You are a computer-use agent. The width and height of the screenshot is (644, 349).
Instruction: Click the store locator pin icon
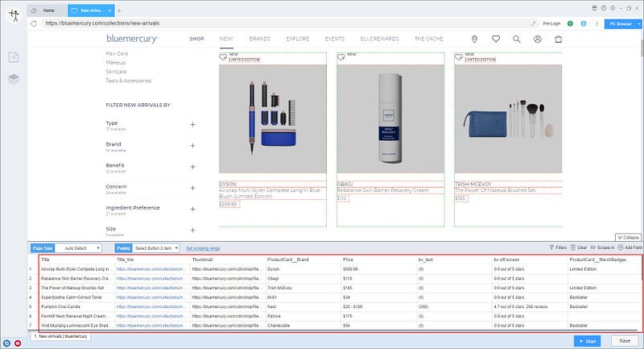pos(474,38)
